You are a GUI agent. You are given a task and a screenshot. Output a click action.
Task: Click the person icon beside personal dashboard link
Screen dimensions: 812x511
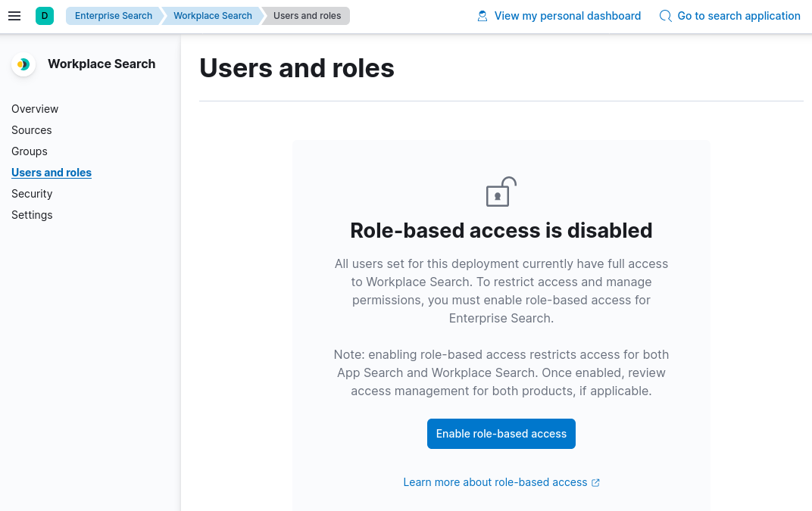(x=482, y=15)
